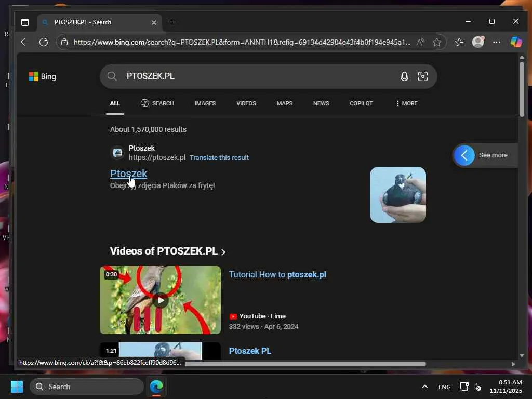Click the taskbar Search box
This screenshot has height=399, width=532.
pos(87,387)
